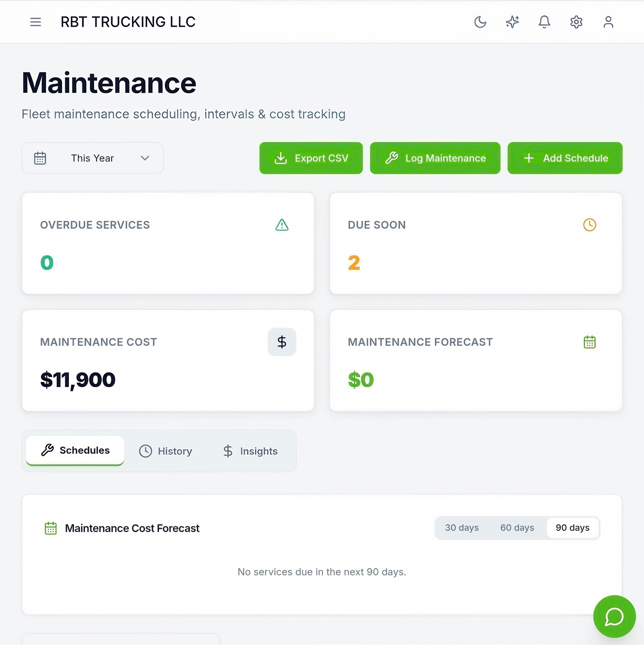The image size is (644, 645).
Task: Click the hamburger navigation menu icon
Action: tap(35, 22)
